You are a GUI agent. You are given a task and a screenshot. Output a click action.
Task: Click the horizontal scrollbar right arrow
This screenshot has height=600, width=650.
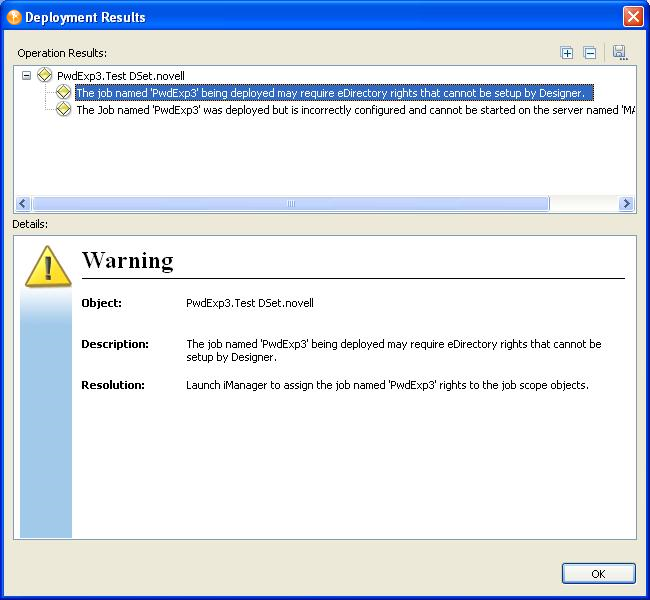pyautogui.click(x=626, y=204)
